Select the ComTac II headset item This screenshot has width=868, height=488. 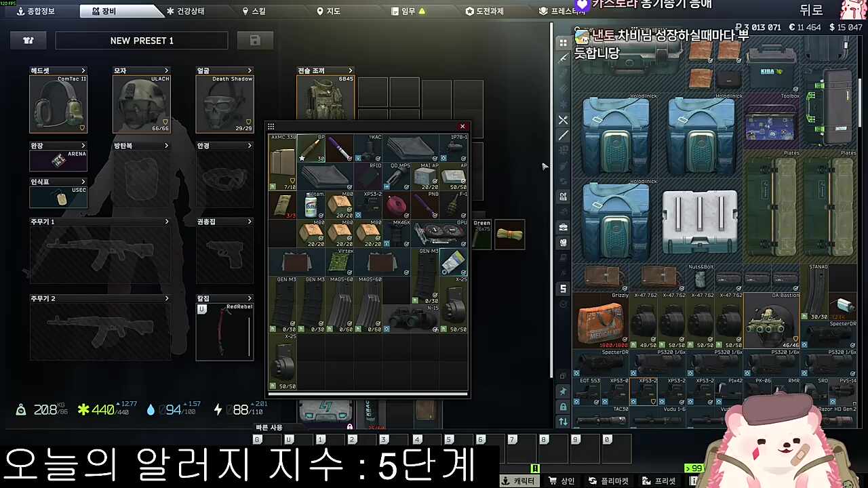(58, 104)
